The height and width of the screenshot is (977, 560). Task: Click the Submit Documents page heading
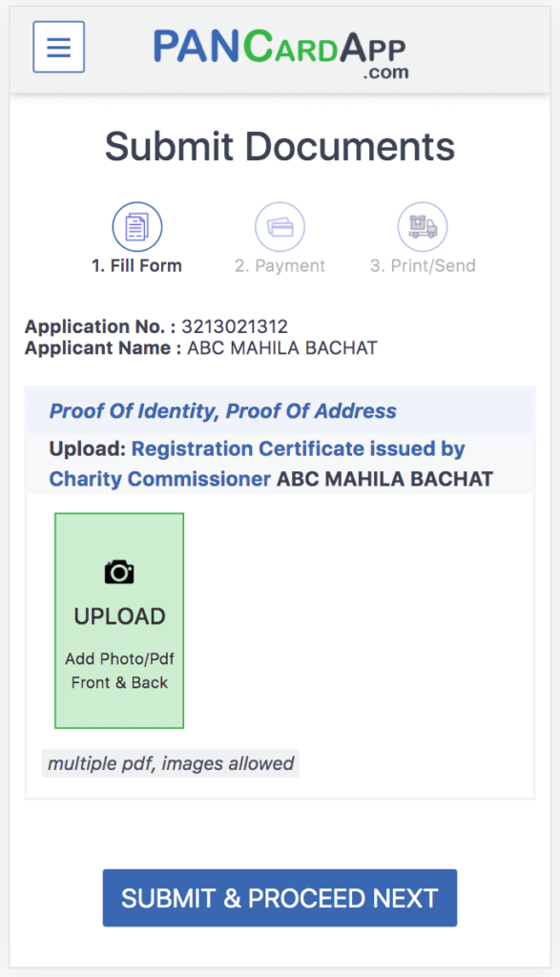[280, 146]
